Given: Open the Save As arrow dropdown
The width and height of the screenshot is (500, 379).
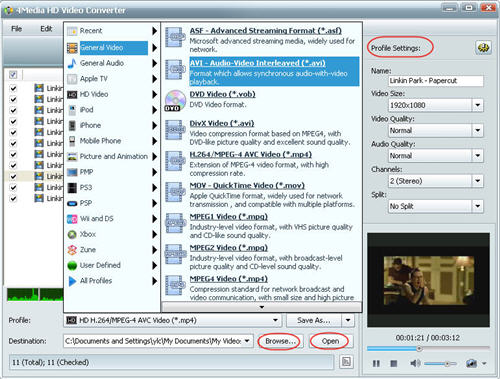Looking at the screenshot, I should pos(348,321).
